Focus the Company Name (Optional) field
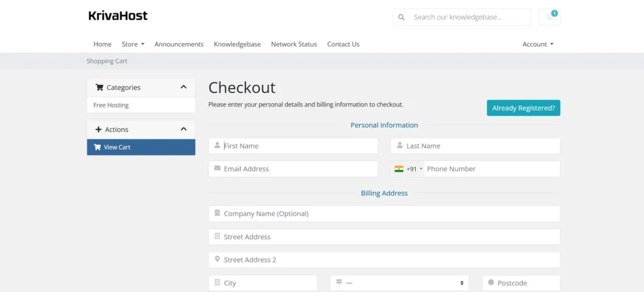The height and width of the screenshot is (292, 644). coord(384,213)
